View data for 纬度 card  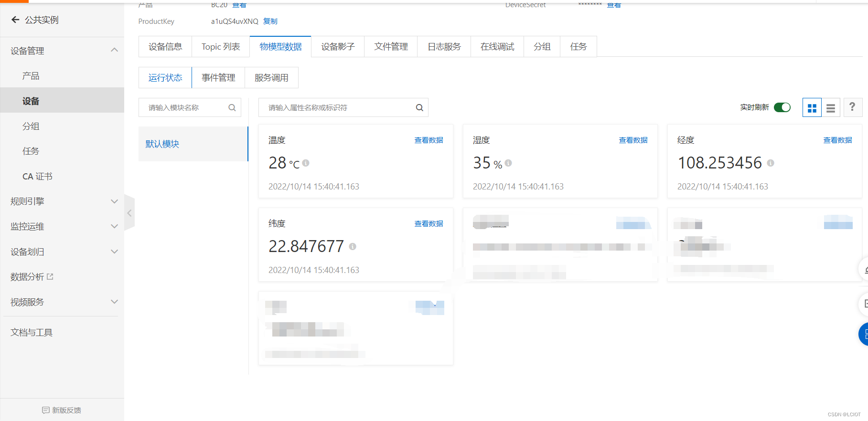click(x=429, y=223)
